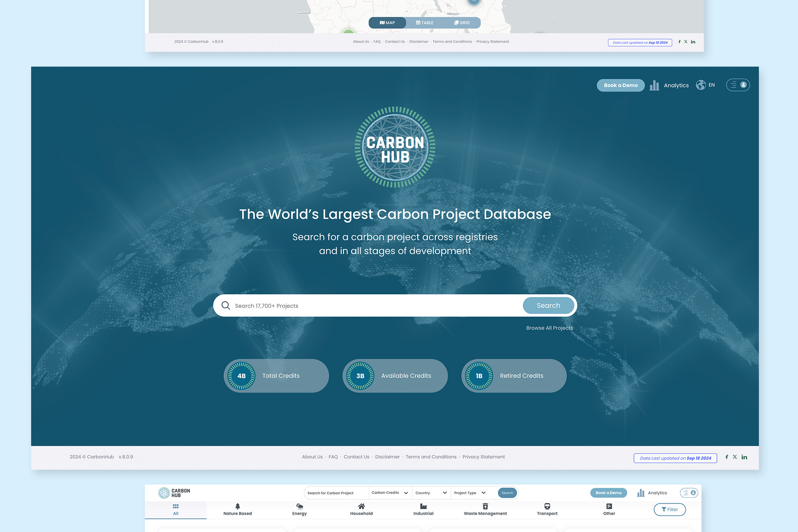Click the magnifier icon in the search bar
798x532 pixels.
tap(226, 305)
